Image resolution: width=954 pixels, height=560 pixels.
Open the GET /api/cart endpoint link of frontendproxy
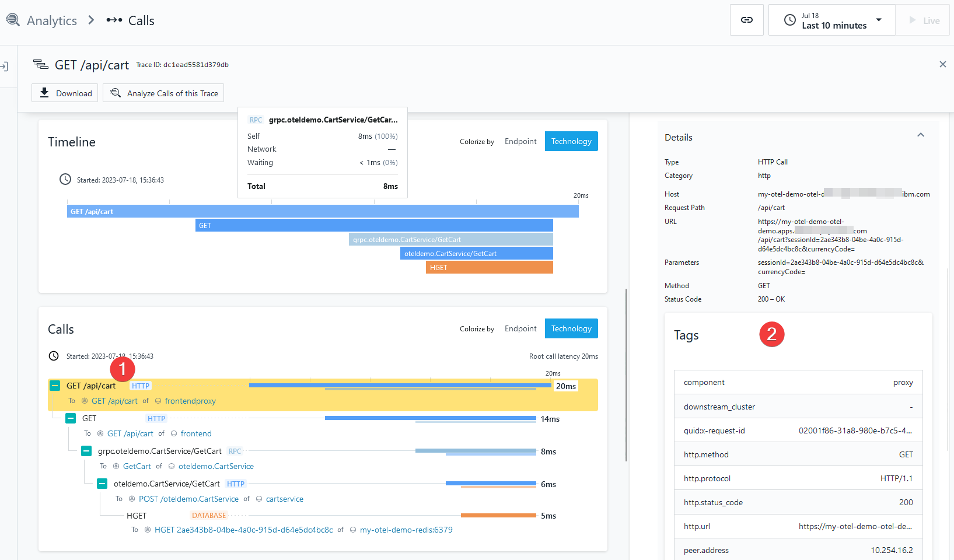(114, 401)
